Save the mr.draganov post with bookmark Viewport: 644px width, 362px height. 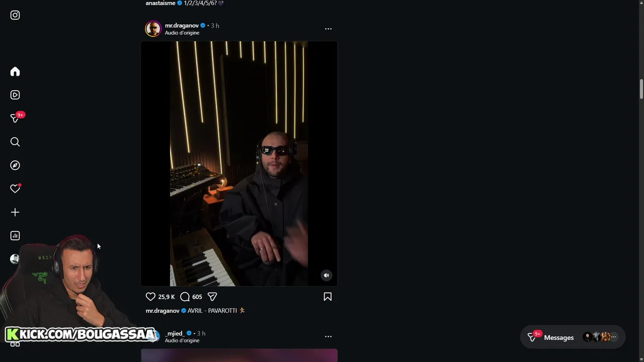pyautogui.click(x=328, y=297)
